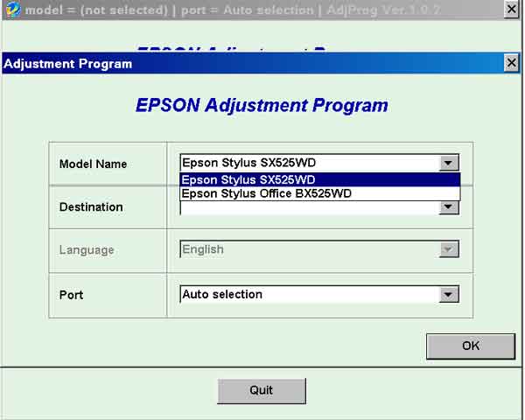
Task: Click the Model Name label
Action: coord(93,164)
